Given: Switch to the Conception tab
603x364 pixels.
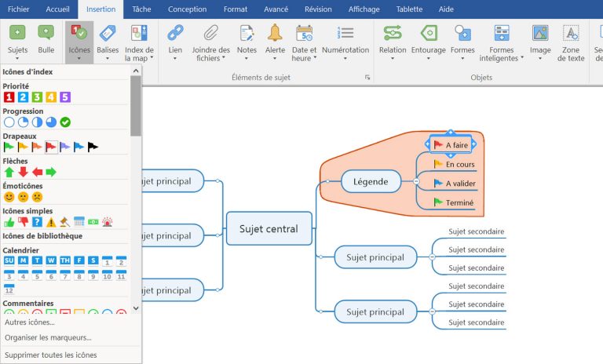Looking at the screenshot, I should pyautogui.click(x=188, y=9).
